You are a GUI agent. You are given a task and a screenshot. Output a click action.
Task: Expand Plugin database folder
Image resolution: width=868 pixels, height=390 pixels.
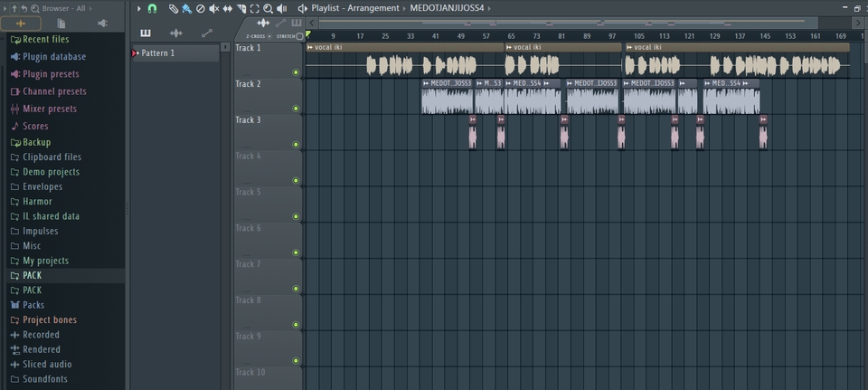(x=48, y=56)
